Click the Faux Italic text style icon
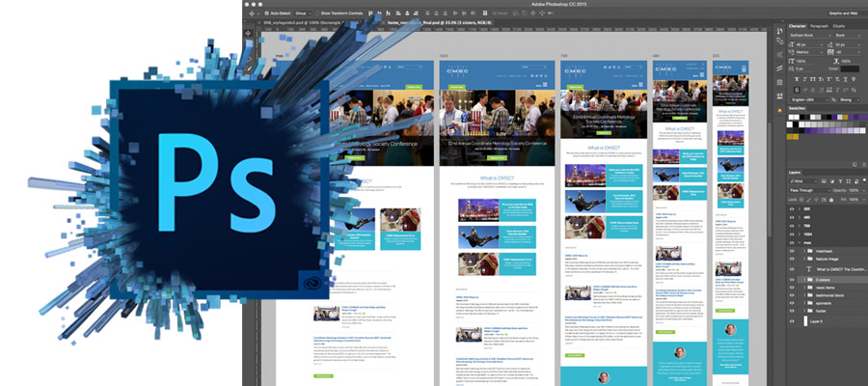This screenshot has width=868, height=386. (805, 79)
